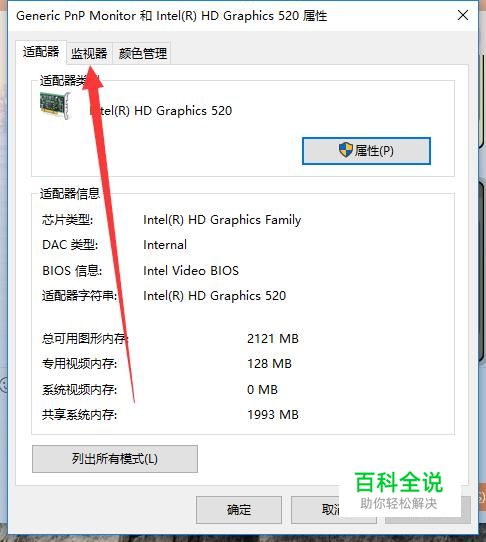Click the graphics adapter card icon
486x542 pixels.
pos(55,105)
